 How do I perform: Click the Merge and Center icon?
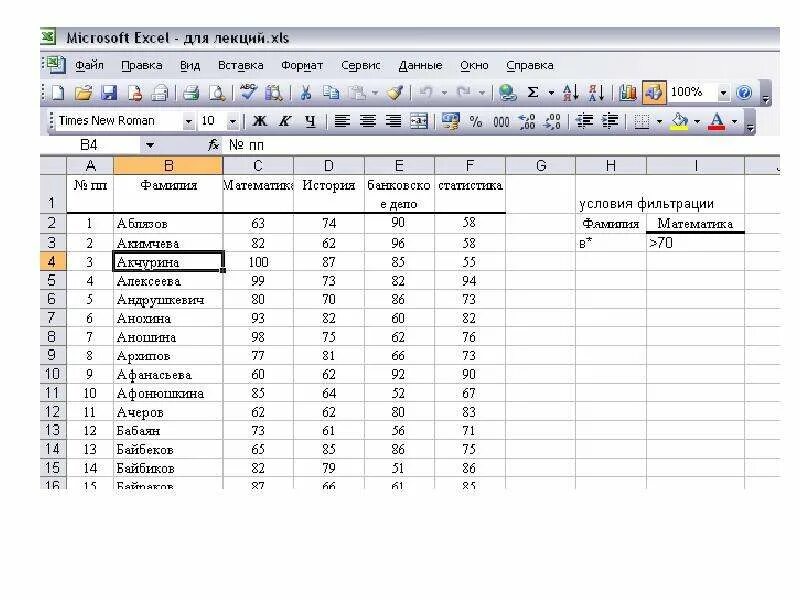[419, 121]
